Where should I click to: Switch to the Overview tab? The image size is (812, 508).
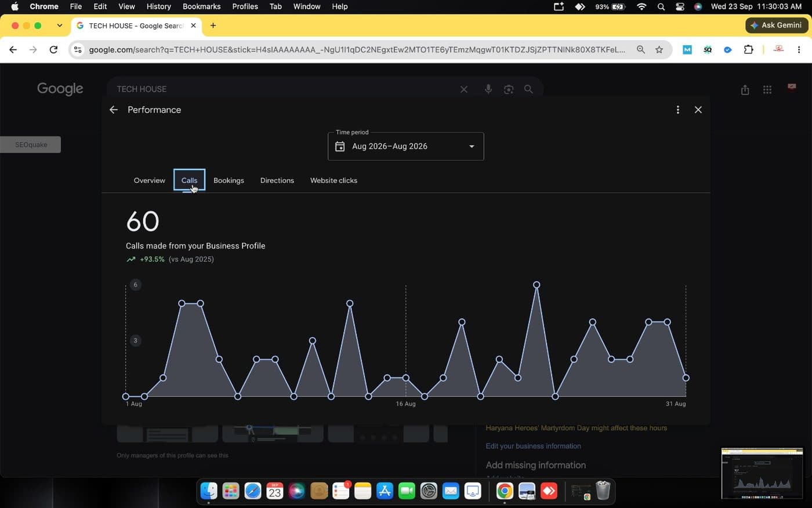pyautogui.click(x=150, y=181)
